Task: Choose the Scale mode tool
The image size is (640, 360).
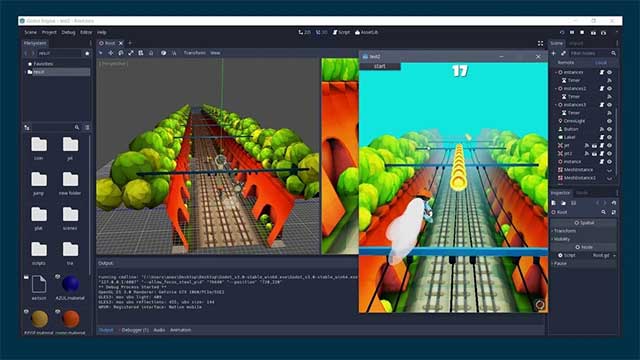Action: coord(131,53)
